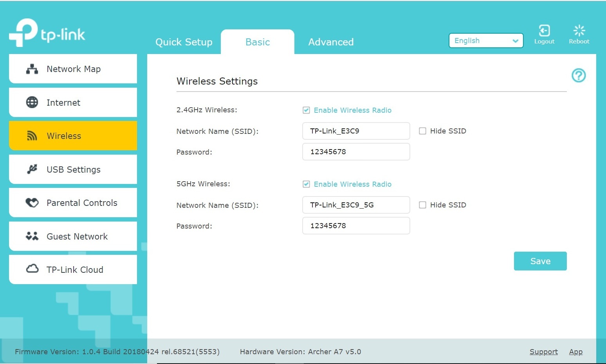Click the 2.4GHz Password field
This screenshot has height=364, width=606.
click(356, 151)
